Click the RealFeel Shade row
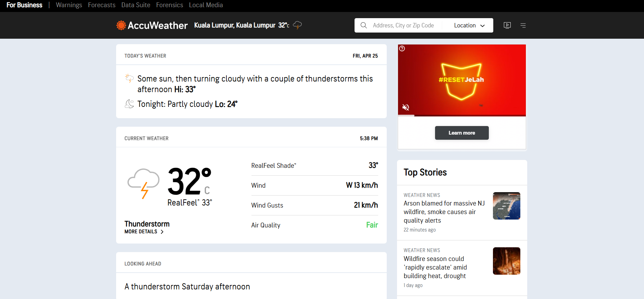The height and width of the screenshot is (299, 644). point(314,165)
